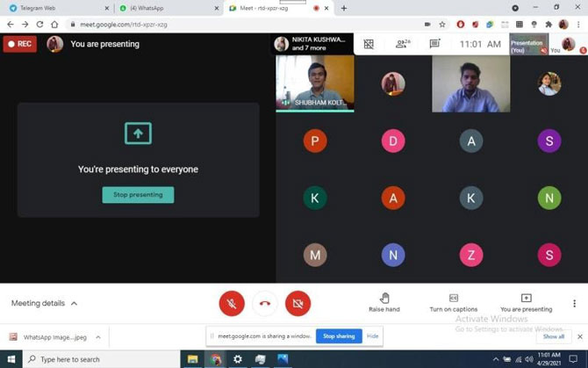Image resolution: width=588 pixels, height=368 pixels.
Task: Open the participants list icon
Action: [402, 44]
